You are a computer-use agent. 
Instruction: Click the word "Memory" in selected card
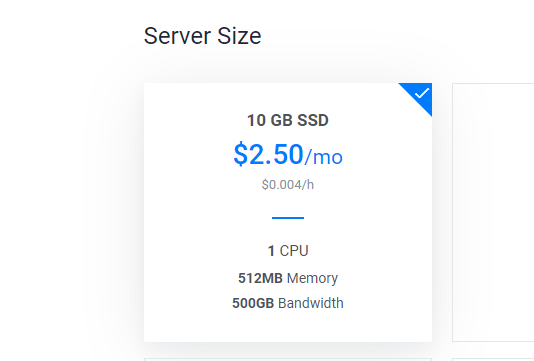(312, 278)
